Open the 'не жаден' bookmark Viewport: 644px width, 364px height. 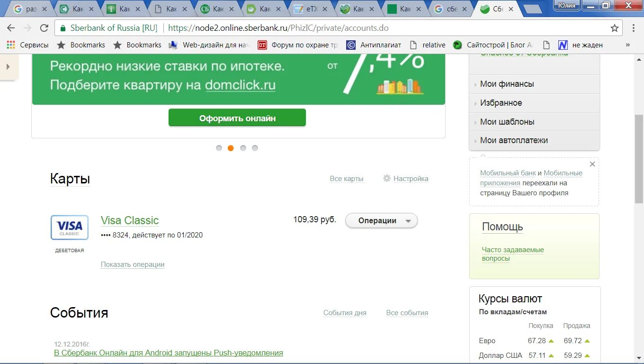pos(581,45)
